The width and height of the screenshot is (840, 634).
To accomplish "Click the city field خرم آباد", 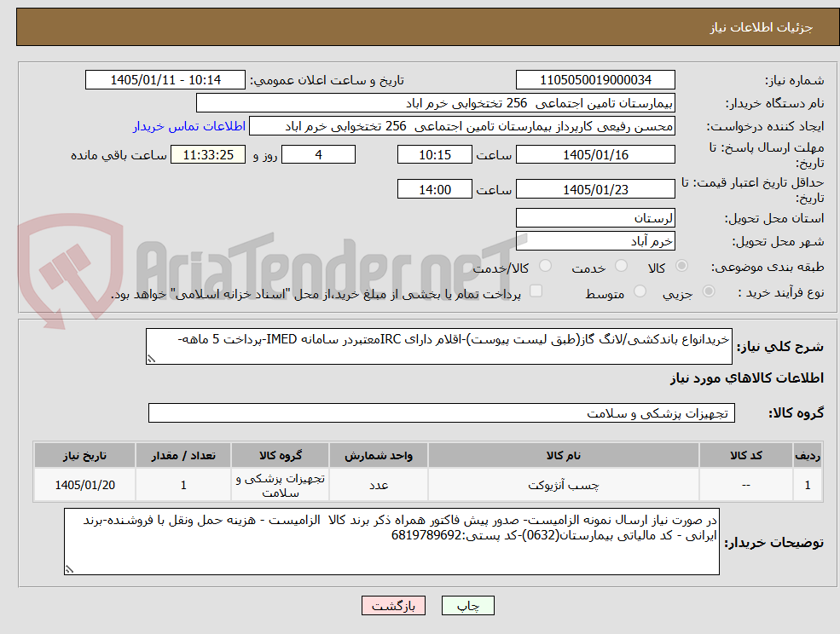I will (595, 241).
